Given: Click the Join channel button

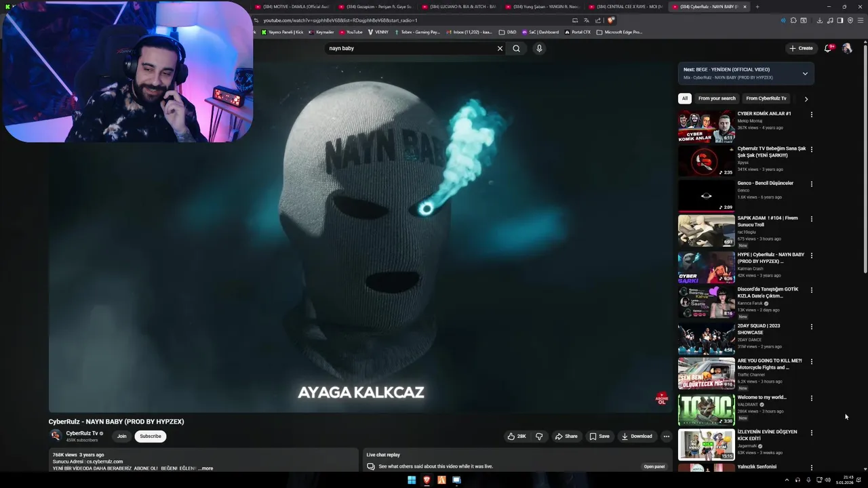Looking at the screenshot, I should (x=121, y=436).
